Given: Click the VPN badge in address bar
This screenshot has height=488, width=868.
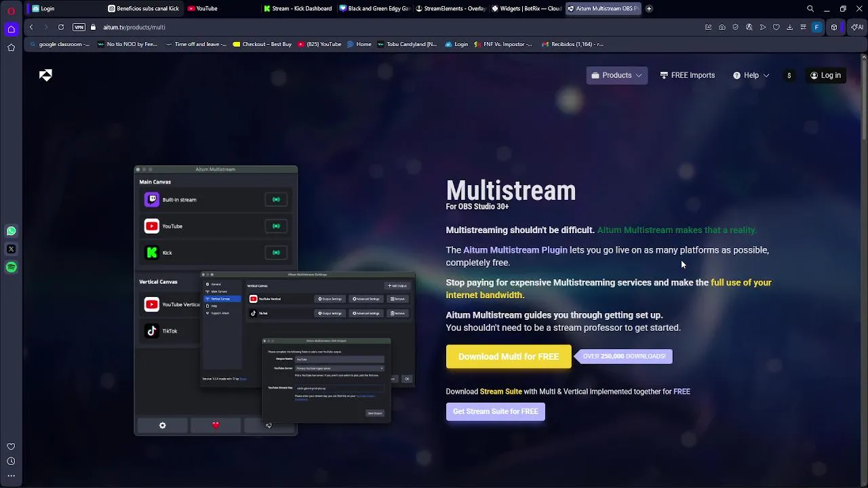Looking at the screenshot, I should click(x=79, y=27).
